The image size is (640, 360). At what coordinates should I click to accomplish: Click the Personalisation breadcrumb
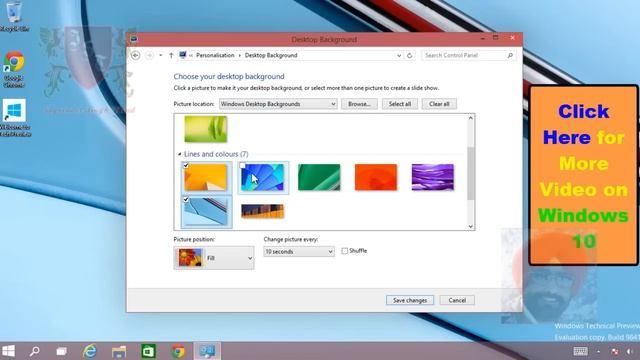click(x=215, y=55)
